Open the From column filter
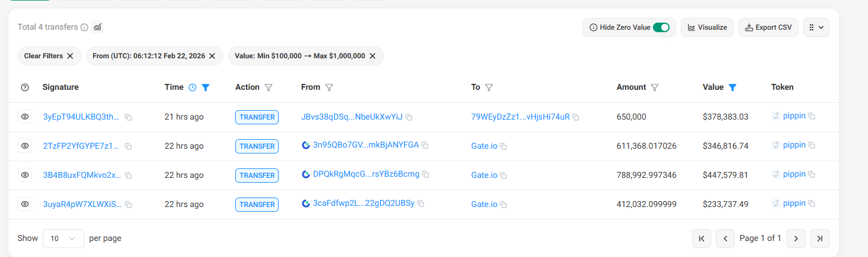This screenshot has height=257, width=868. tap(329, 87)
